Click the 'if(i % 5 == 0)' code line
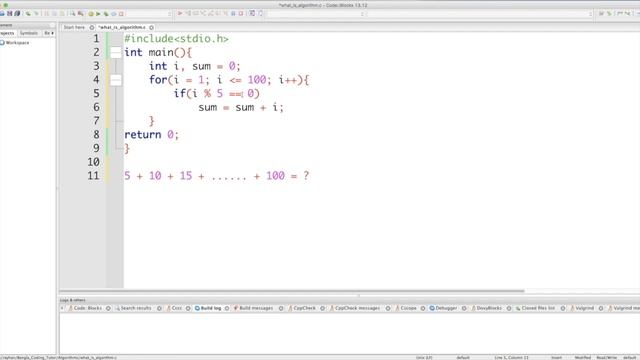640x360 pixels. 217,93
